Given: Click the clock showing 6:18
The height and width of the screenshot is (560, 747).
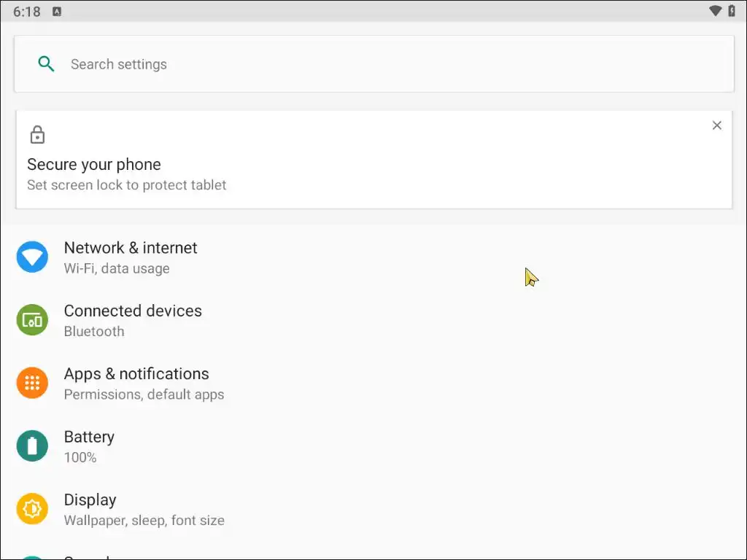Looking at the screenshot, I should click(27, 12).
